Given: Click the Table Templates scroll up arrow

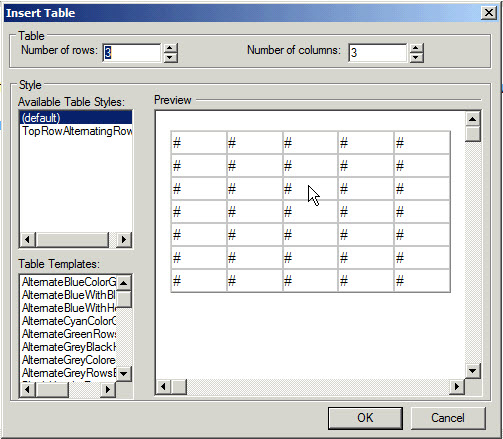Looking at the screenshot, I should pyautogui.click(x=124, y=283).
